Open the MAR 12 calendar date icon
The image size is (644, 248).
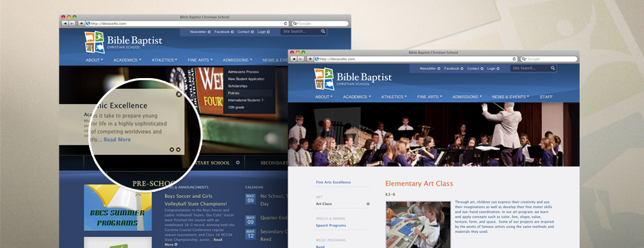pos(251,234)
